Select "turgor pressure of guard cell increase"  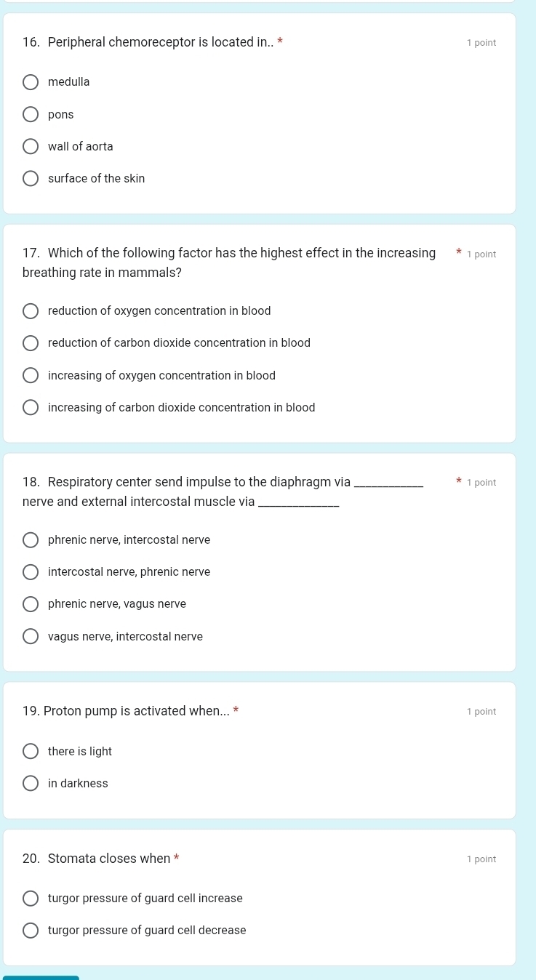tap(31, 898)
